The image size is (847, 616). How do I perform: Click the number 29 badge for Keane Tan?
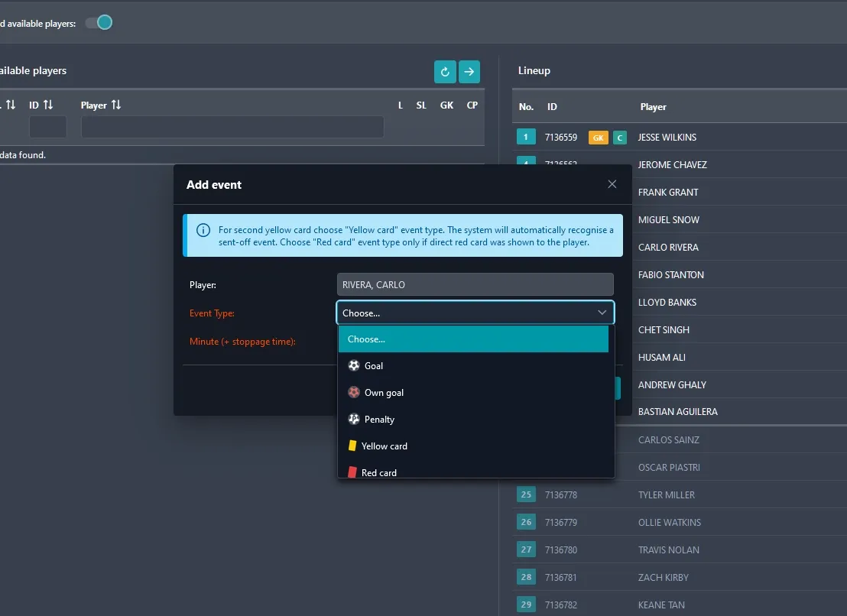click(526, 605)
